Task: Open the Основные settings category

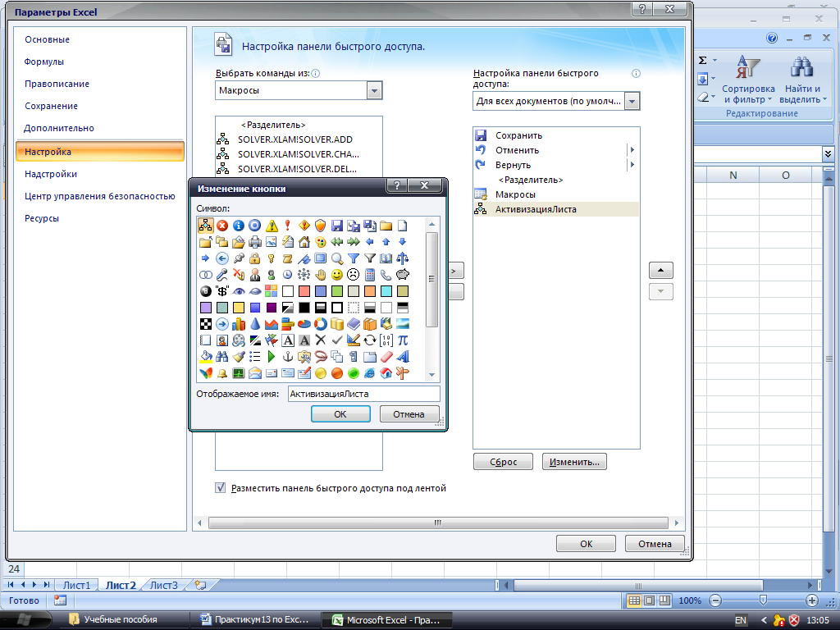Action: [x=47, y=39]
